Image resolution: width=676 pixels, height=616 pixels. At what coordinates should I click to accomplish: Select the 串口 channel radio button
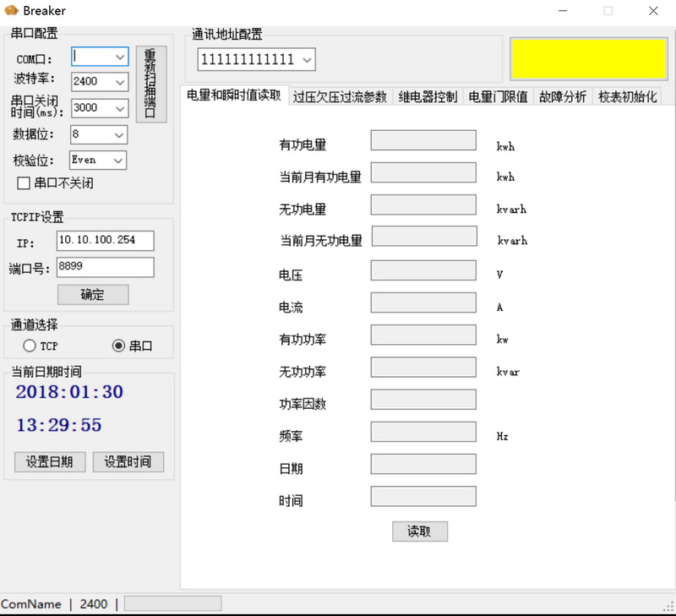pyautogui.click(x=118, y=346)
